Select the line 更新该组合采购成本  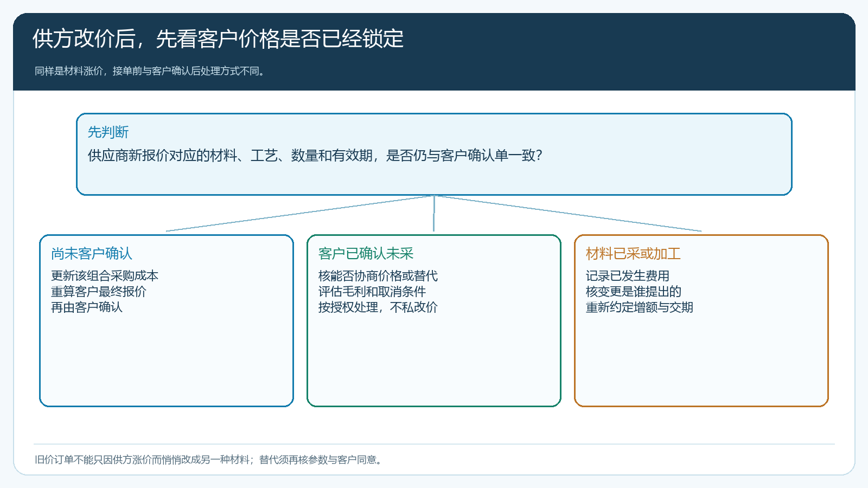coord(105,276)
